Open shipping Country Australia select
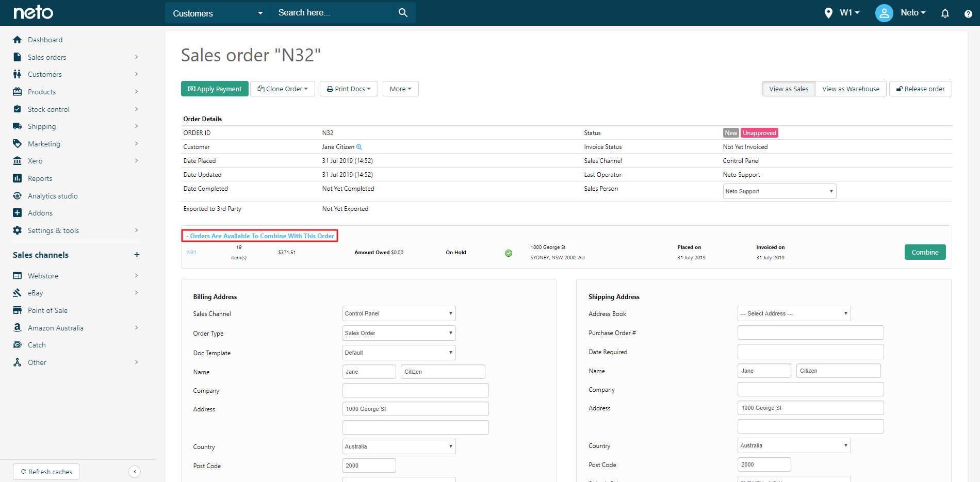 (x=794, y=445)
